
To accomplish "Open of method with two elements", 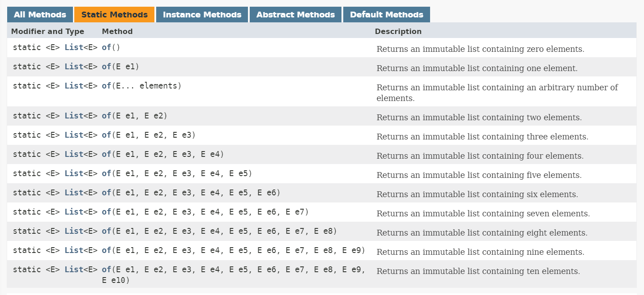I will click(107, 116).
